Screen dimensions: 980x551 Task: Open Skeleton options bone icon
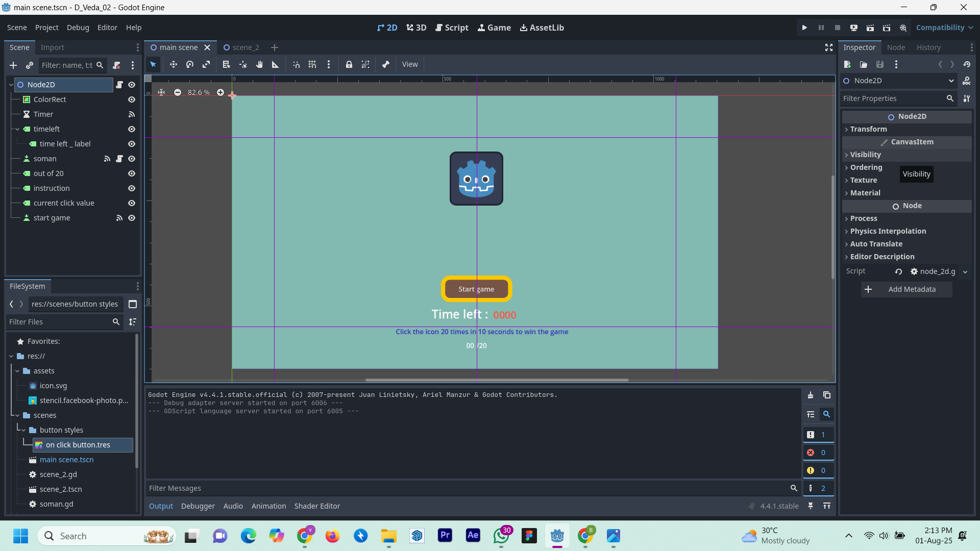[x=386, y=64]
